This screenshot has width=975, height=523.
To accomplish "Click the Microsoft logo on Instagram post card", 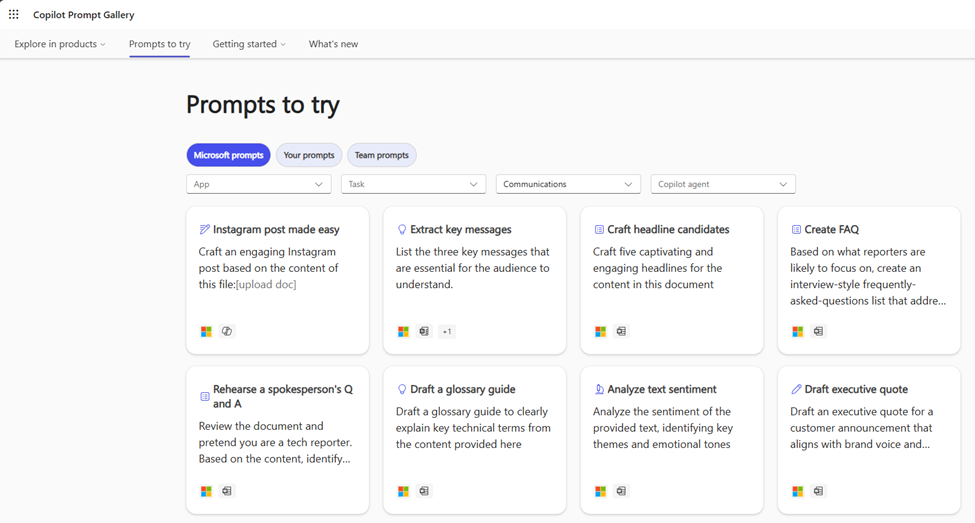I will (206, 331).
